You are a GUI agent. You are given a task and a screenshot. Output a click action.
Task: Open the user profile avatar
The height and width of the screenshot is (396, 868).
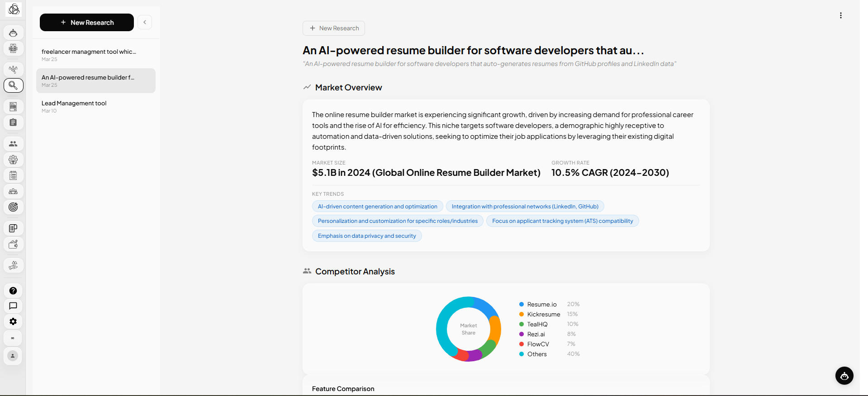(x=13, y=356)
